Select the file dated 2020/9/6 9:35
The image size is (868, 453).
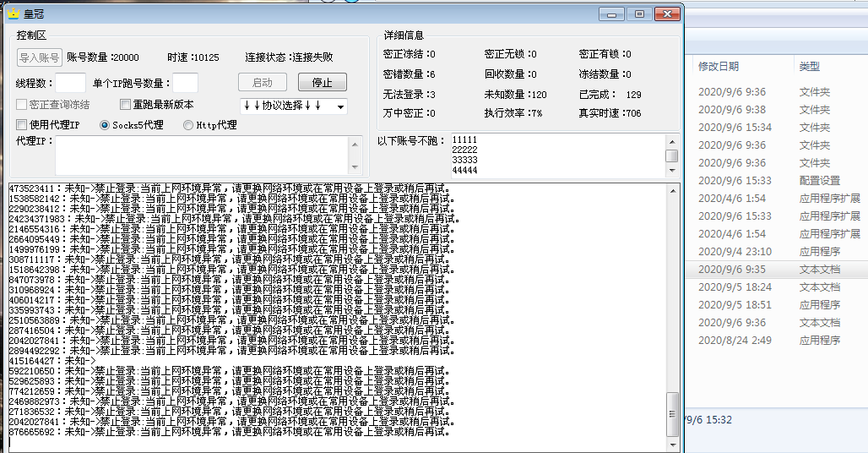coord(731,270)
